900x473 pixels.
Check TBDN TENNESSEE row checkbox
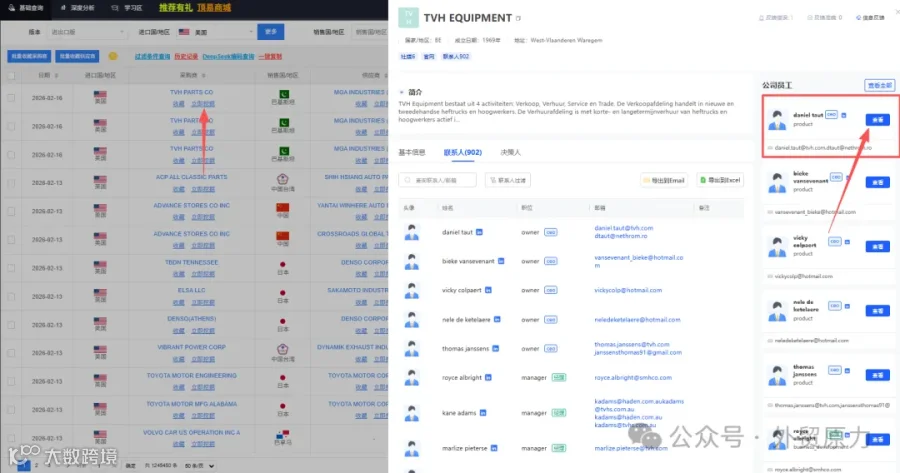pos(11,268)
